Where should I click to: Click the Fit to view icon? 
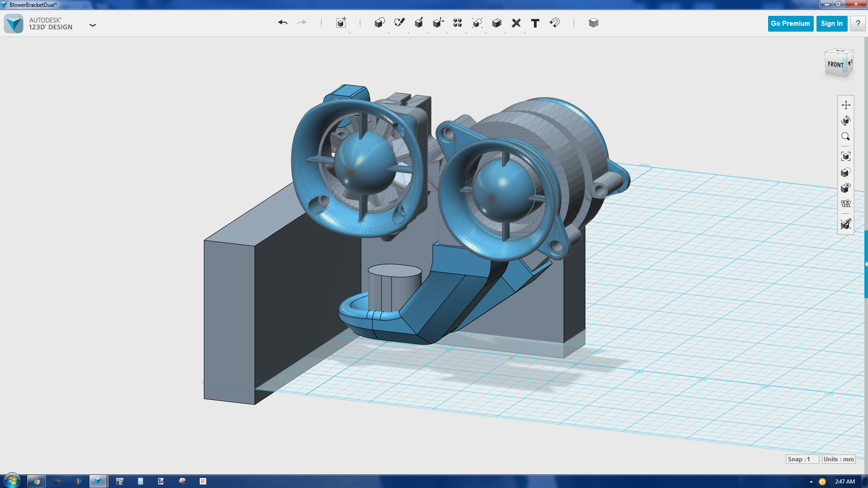(846, 156)
